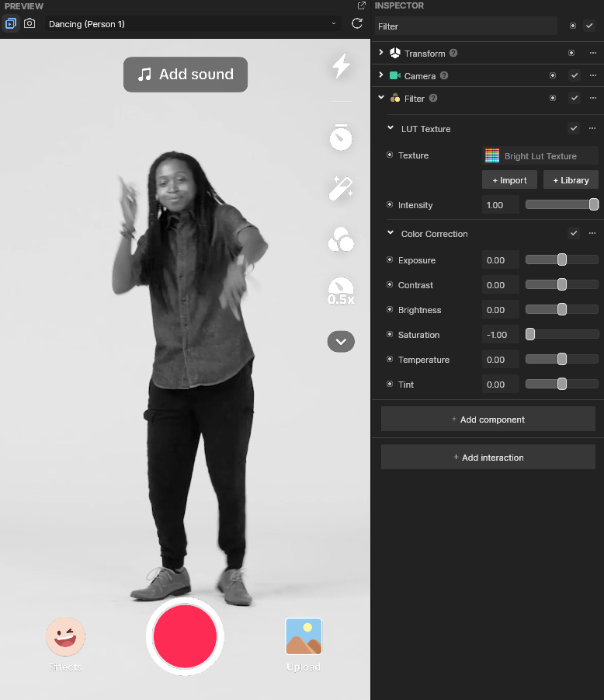The width and height of the screenshot is (604, 700).
Task: Click the Add sound button
Action: click(x=186, y=75)
